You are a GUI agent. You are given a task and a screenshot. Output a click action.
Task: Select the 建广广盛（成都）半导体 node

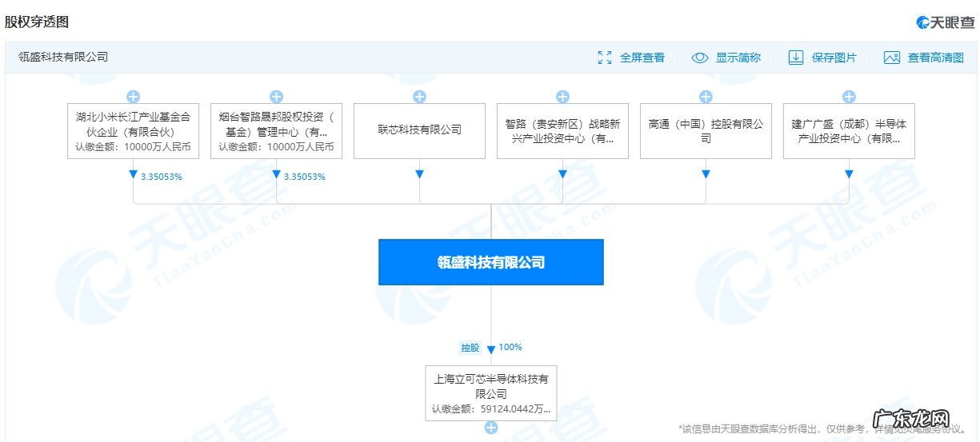click(x=849, y=131)
